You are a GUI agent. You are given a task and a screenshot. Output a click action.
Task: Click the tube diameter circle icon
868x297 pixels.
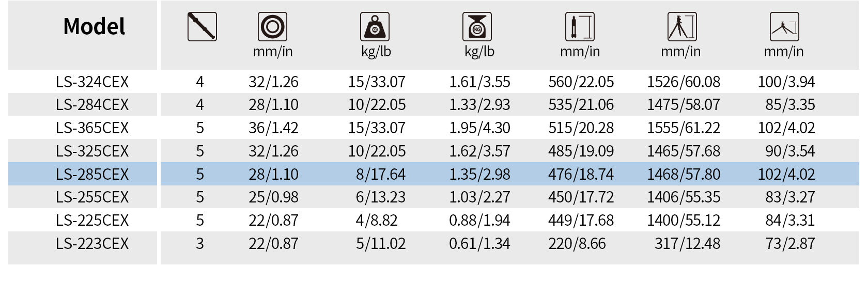point(272,27)
